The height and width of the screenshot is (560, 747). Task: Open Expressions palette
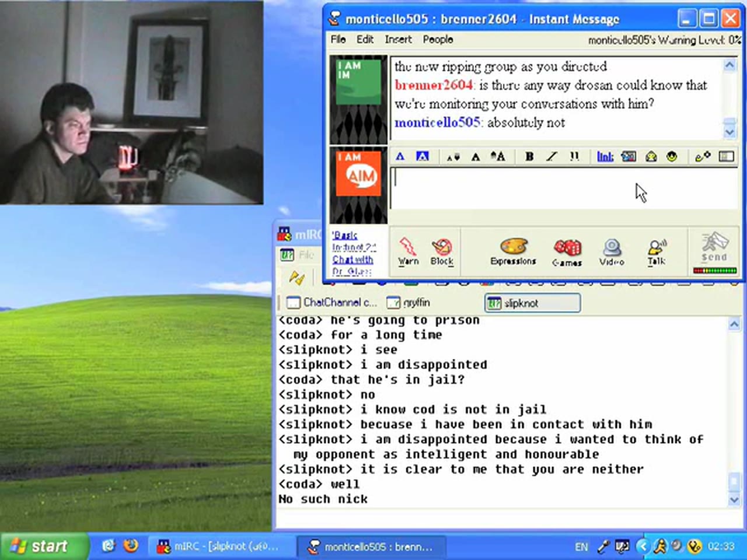click(x=513, y=251)
